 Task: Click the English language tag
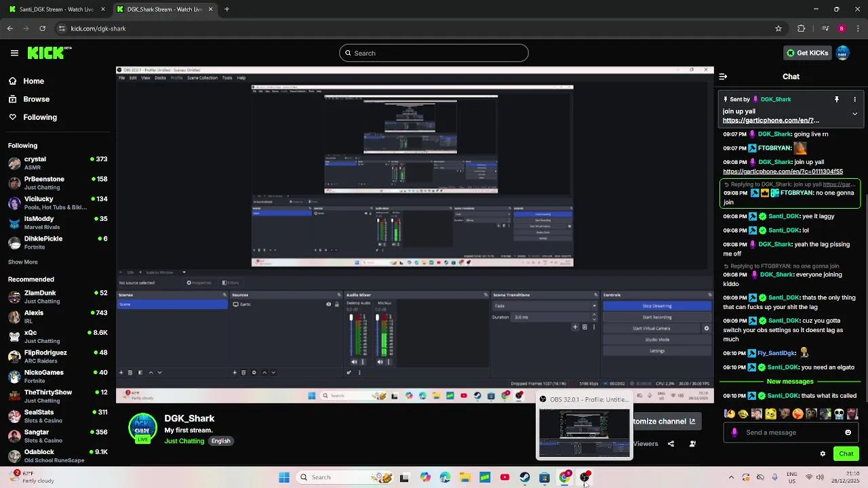(x=220, y=441)
